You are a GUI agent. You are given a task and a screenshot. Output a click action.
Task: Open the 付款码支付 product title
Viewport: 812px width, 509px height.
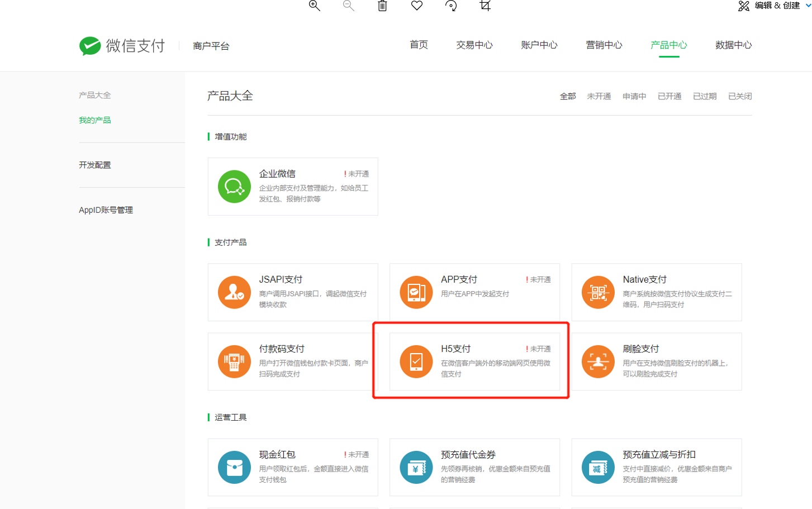click(x=282, y=349)
